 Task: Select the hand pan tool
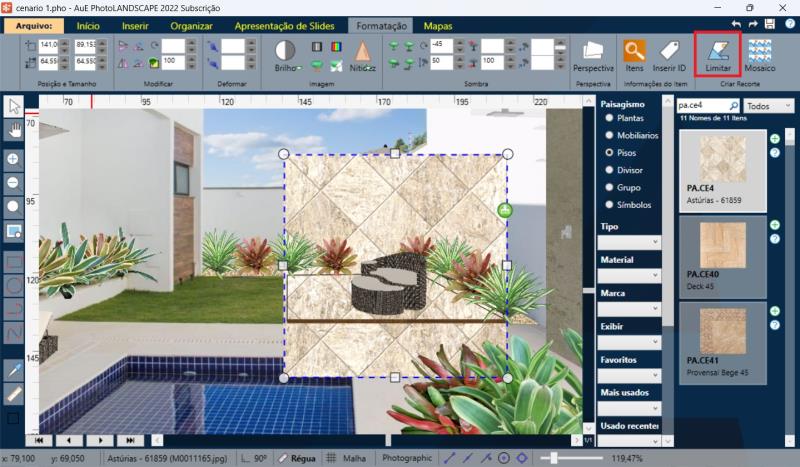pyautogui.click(x=14, y=129)
